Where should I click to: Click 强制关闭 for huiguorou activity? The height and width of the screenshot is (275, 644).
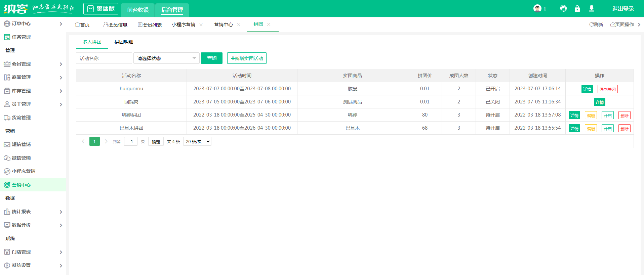tap(607, 89)
